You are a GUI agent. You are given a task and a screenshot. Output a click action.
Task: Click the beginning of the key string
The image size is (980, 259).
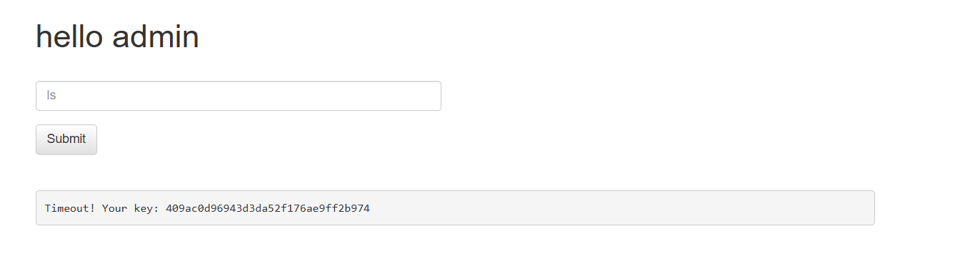(167, 209)
